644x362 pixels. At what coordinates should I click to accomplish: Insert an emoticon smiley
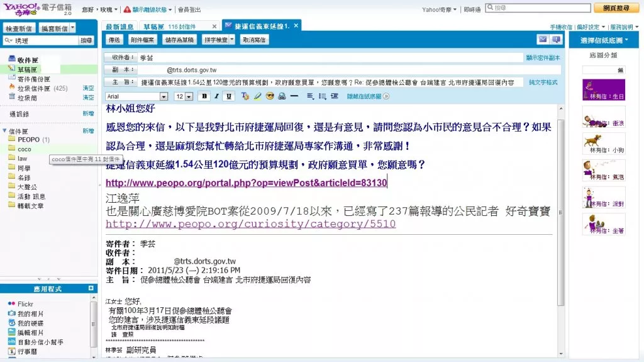[x=270, y=96]
